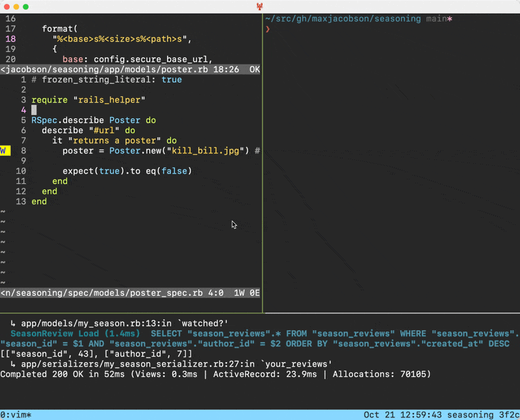
Task: Click 'seasoning 3f2c' in tmux status bar
Action: (x=483, y=415)
